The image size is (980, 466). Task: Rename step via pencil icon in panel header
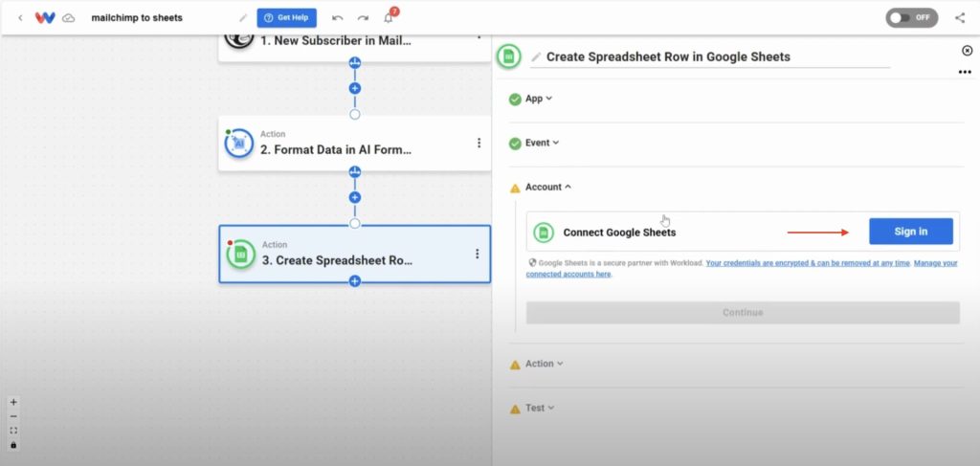536,57
